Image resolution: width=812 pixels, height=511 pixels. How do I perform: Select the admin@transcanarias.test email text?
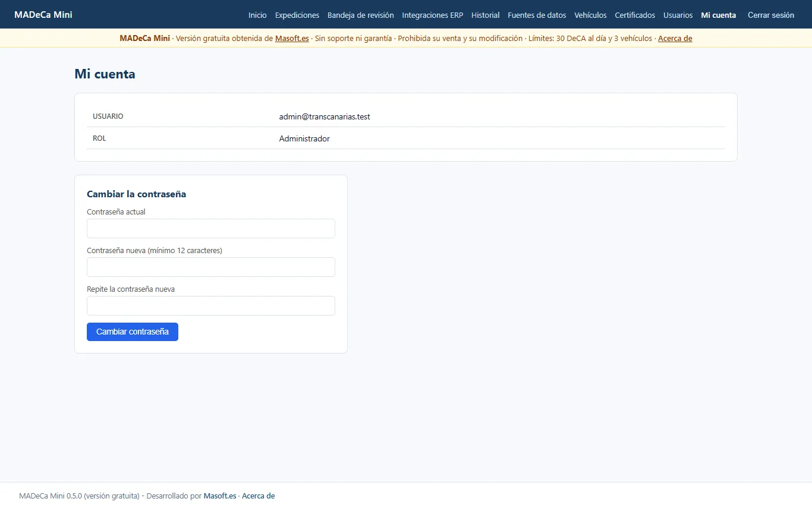(x=325, y=116)
